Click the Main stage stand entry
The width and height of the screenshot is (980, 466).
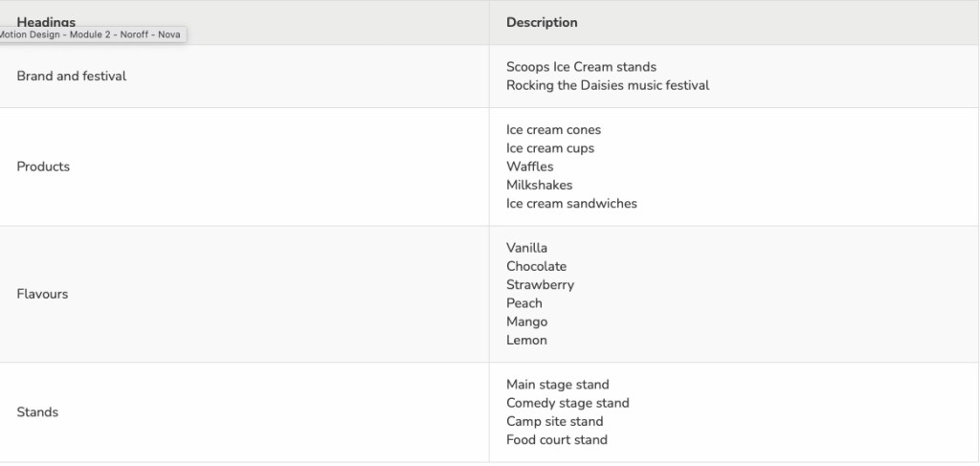tap(558, 385)
